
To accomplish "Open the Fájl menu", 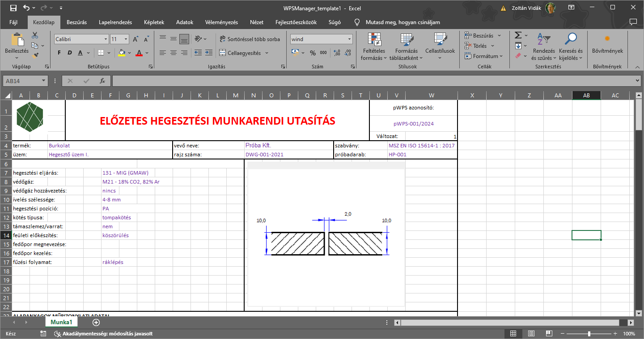I will point(13,22).
